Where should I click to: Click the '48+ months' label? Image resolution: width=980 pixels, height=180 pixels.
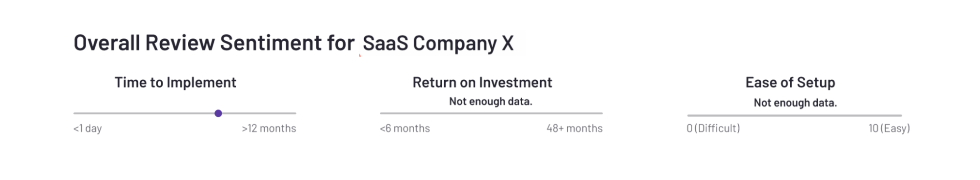[575, 129]
